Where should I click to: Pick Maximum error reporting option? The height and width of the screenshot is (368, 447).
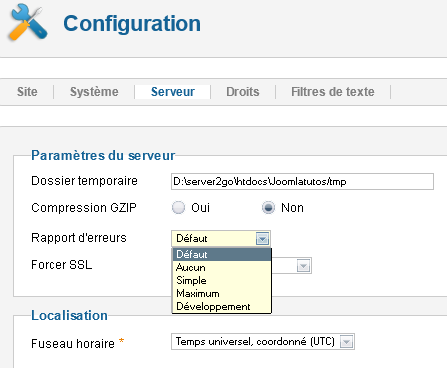[222, 293]
